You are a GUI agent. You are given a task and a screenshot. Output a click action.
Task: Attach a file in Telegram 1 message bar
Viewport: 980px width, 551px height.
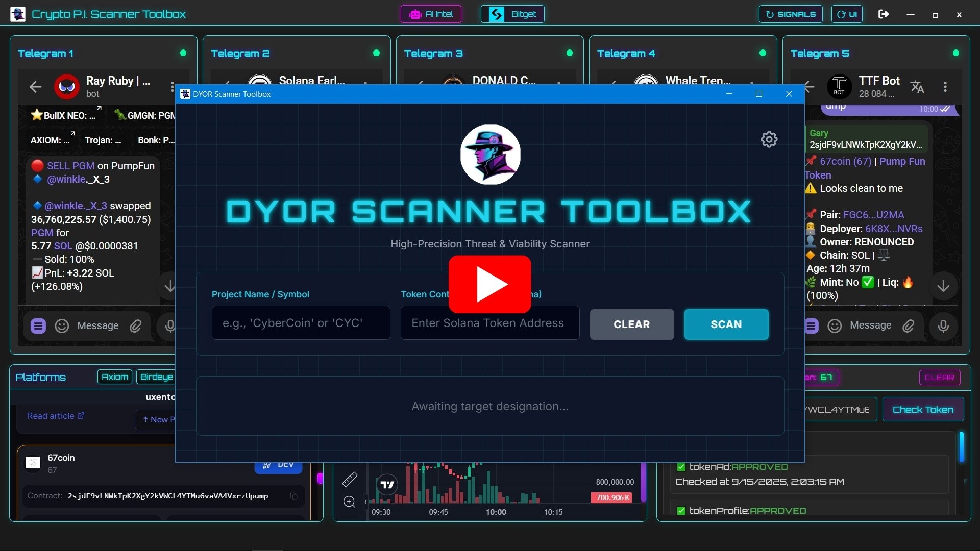tap(135, 326)
